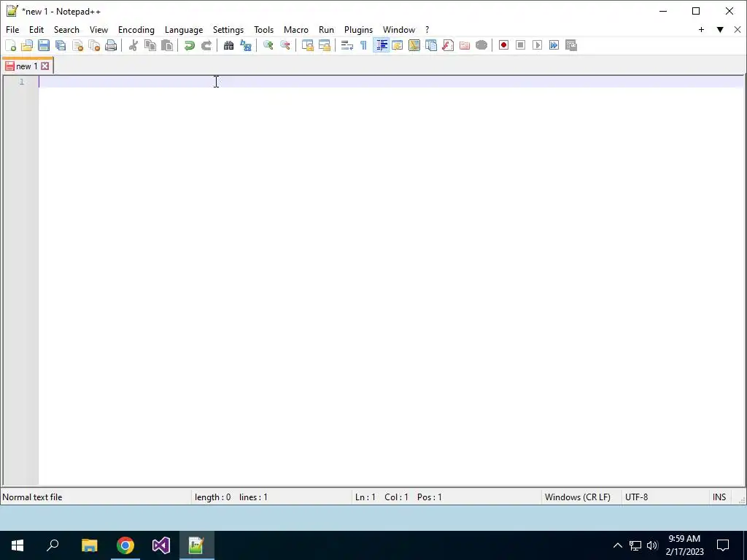Click the Close document toolbar icon
Image resolution: width=747 pixels, height=560 pixels.
coord(77,45)
